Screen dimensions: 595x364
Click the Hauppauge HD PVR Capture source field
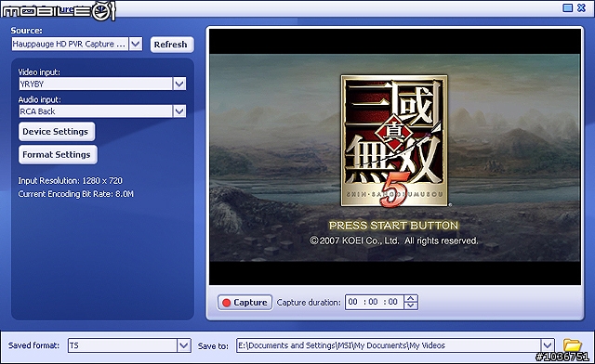(71, 44)
